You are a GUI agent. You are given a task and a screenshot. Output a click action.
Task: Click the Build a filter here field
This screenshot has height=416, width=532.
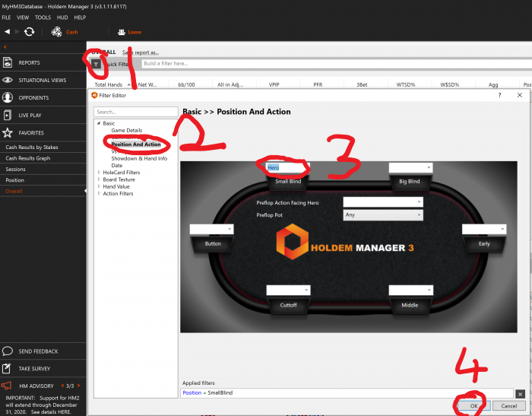tap(336, 64)
